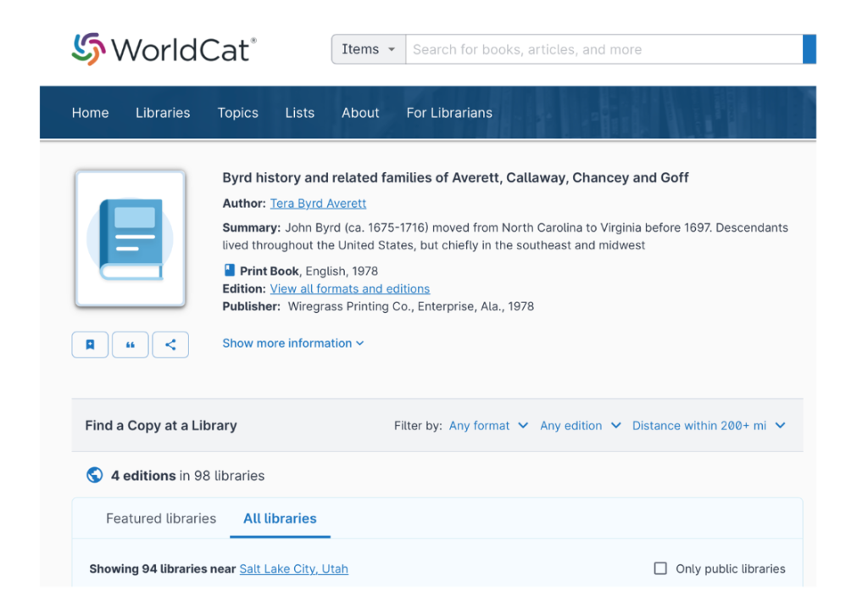Click the blue search button
The image size is (868, 615).
pyautogui.click(x=809, y=49)
